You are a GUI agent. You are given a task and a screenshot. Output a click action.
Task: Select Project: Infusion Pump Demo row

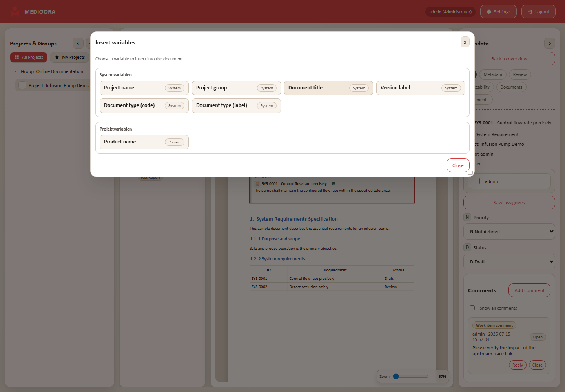[54, 85]
